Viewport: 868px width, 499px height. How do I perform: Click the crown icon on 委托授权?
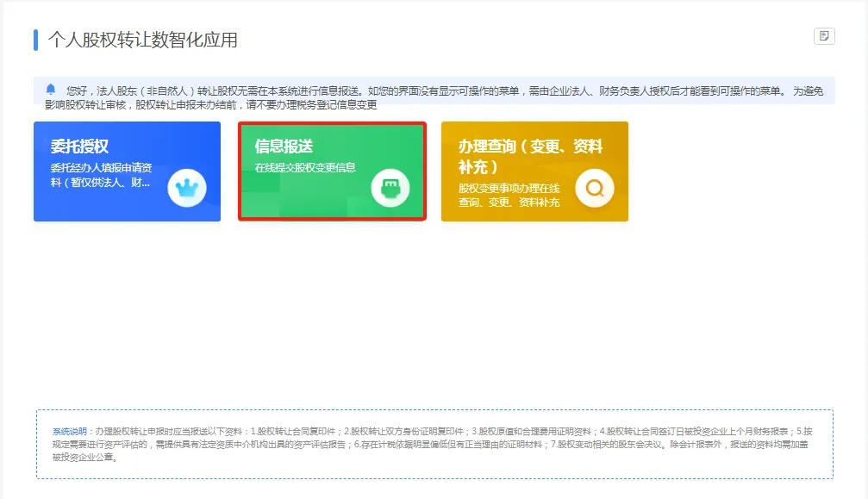(x=187, y=188)
